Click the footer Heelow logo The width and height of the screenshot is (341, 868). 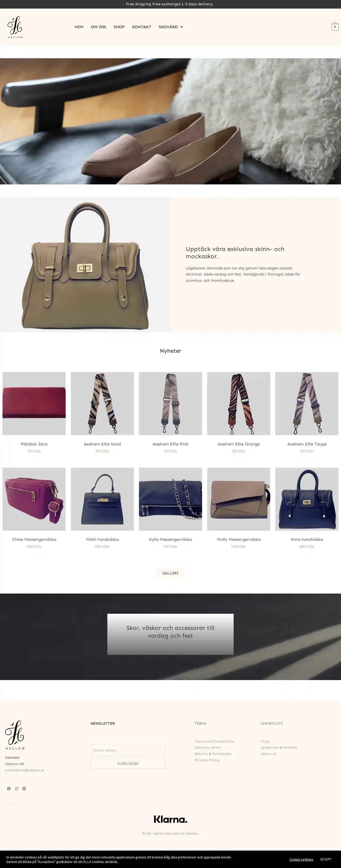[x=15, y=735]
